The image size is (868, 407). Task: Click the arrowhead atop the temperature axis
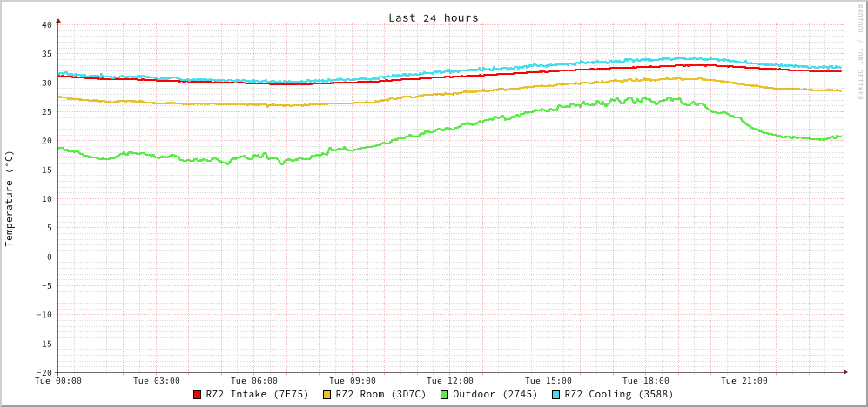[x=58, y=19]
